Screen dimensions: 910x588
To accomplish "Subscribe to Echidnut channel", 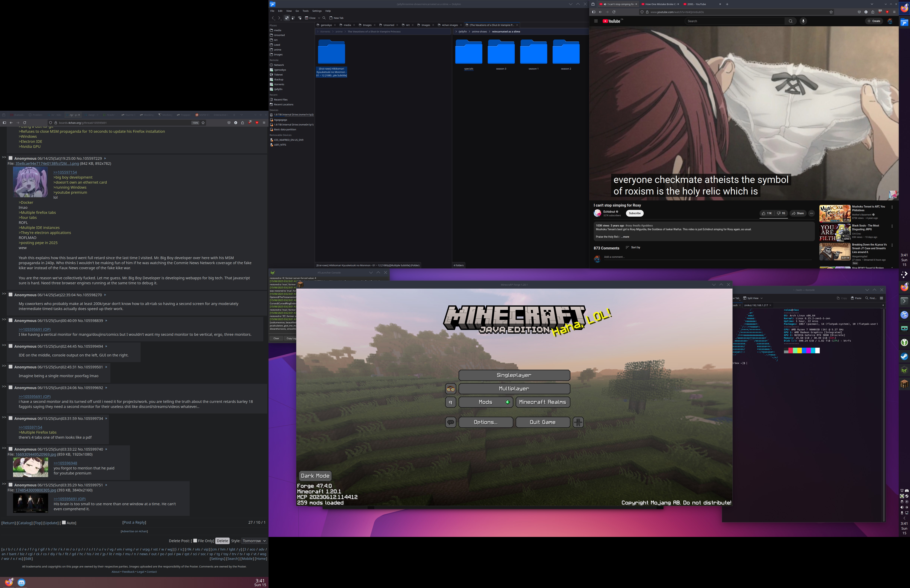I will 635,213.
